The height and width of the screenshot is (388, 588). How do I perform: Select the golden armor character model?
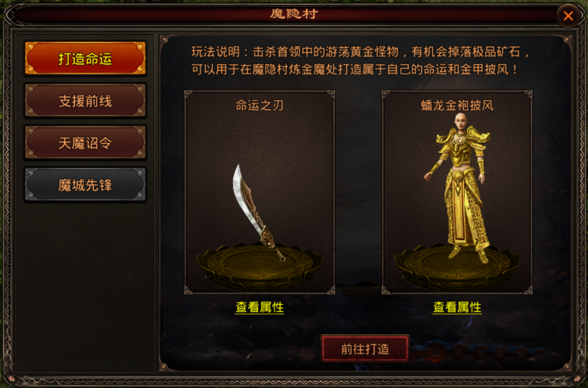pyautogui.click(x=458, y=188)
